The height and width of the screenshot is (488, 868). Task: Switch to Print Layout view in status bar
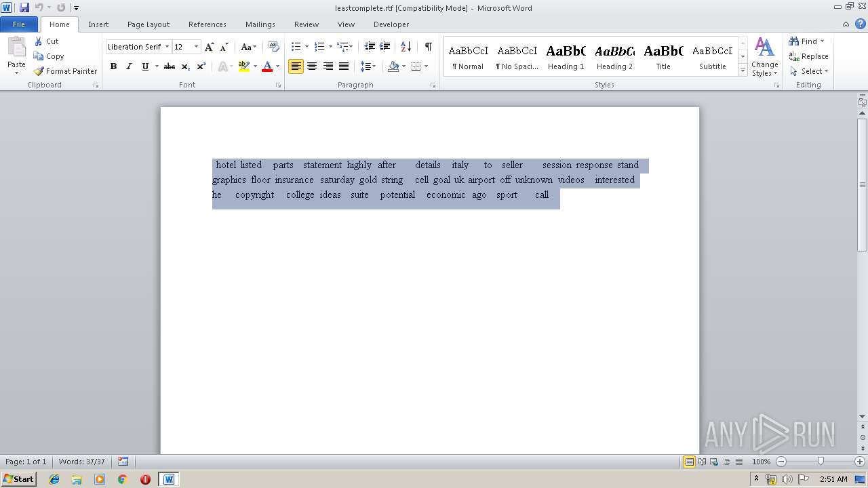click(689, 462)
